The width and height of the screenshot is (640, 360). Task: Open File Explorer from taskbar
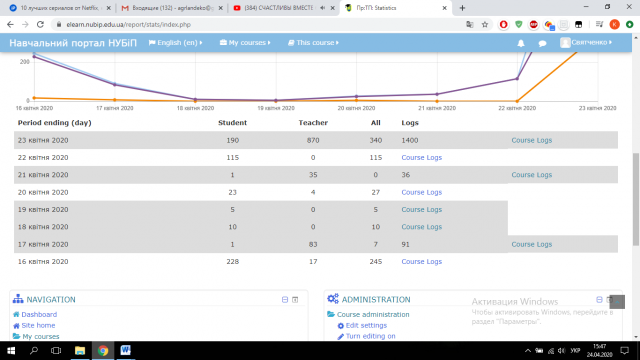(x=80, y=351)
